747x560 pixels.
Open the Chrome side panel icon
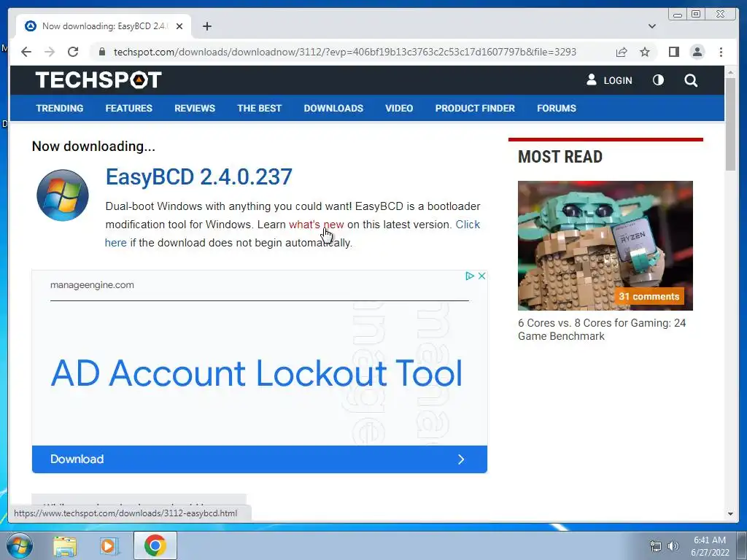click(x=673, y=52)
